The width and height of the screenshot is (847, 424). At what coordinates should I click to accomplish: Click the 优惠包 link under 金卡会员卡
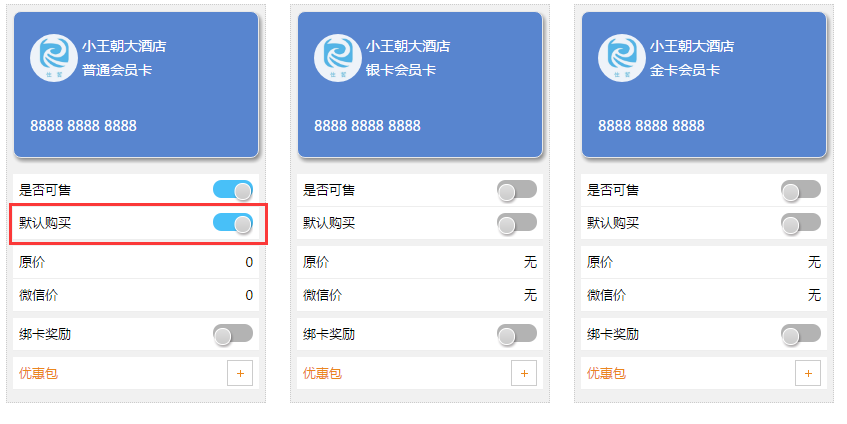[607, 373]
